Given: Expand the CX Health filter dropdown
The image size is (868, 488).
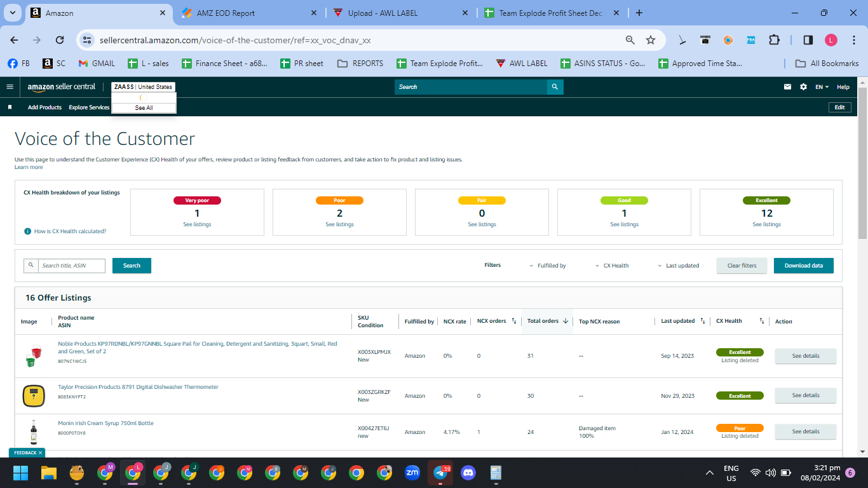Looking at the screenshot, I should (612, 266).
